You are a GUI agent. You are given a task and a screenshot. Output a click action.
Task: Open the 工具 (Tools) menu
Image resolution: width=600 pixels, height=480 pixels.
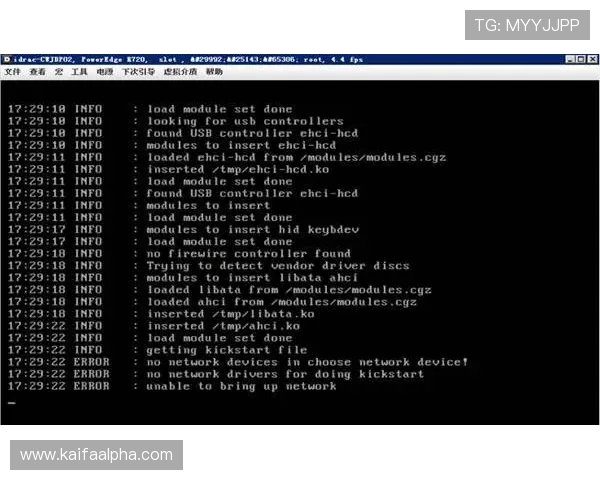point(79,72)
